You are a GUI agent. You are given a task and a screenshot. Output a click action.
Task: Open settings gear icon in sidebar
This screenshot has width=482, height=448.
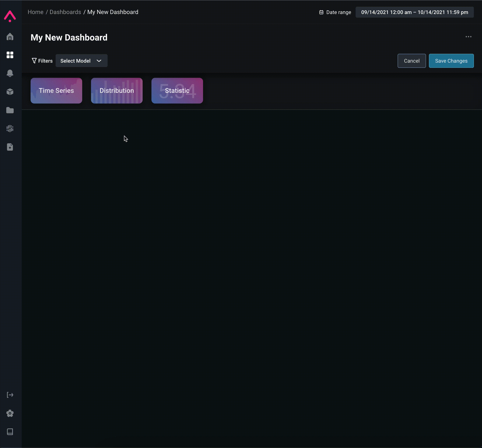point(10,413)
